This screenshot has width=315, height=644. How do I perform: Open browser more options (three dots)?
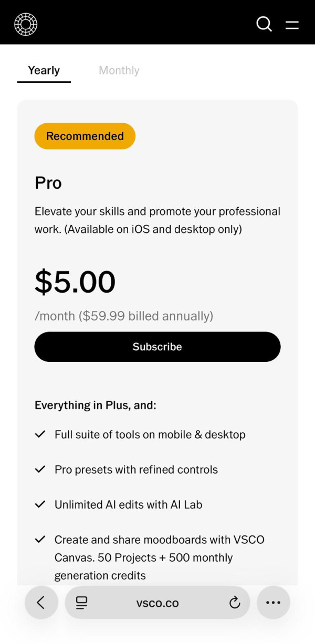point(273,603)
